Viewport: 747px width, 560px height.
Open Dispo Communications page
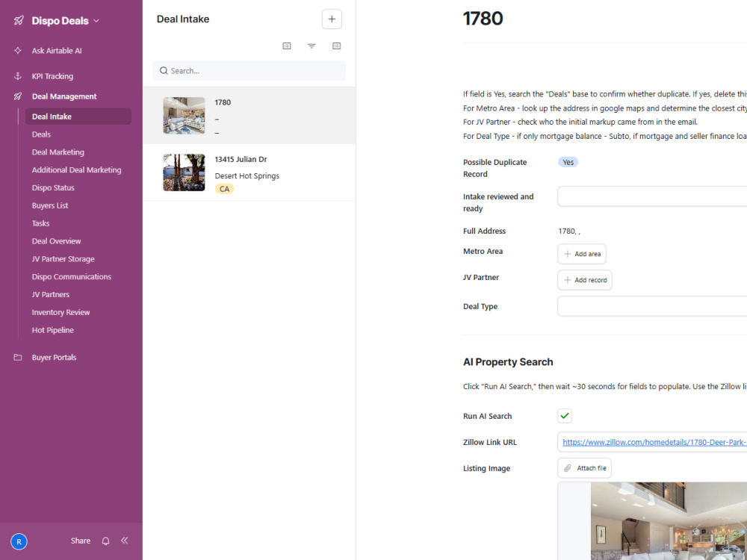[72, 277]
